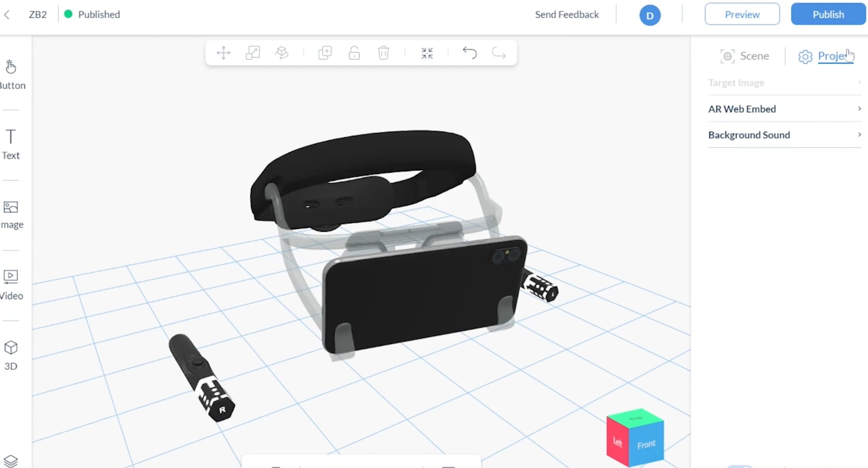Expand the AR Web Embed section
The width and height of the screenshot is (868, 468).
pos(785,109)
